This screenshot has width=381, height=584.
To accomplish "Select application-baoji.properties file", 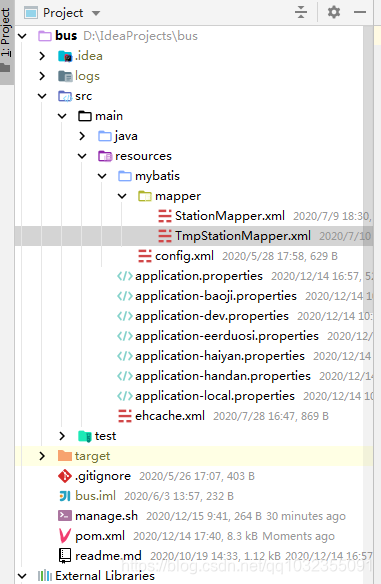I will (x=216, y=296).
